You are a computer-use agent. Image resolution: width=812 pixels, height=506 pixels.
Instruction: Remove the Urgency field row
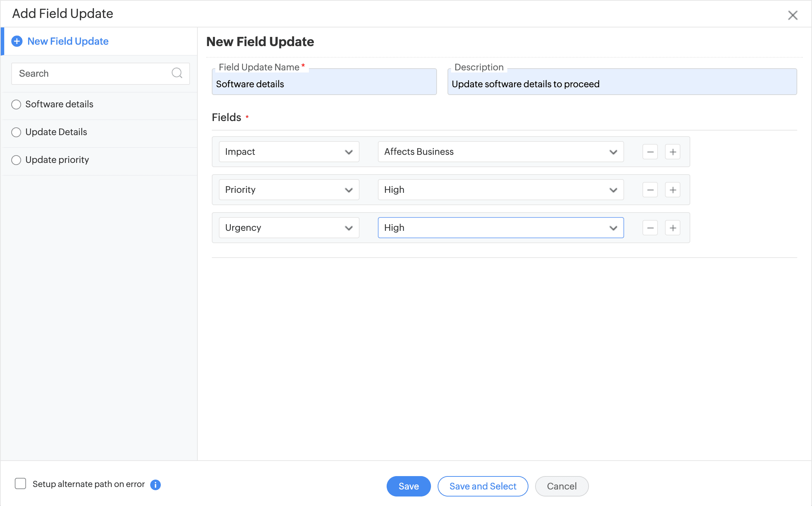click(x=650, y=228)
